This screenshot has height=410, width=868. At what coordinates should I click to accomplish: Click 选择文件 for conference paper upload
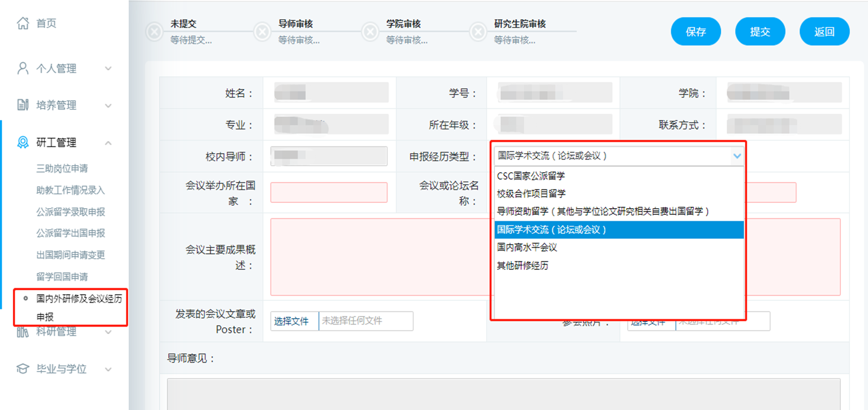pos(292,321)
